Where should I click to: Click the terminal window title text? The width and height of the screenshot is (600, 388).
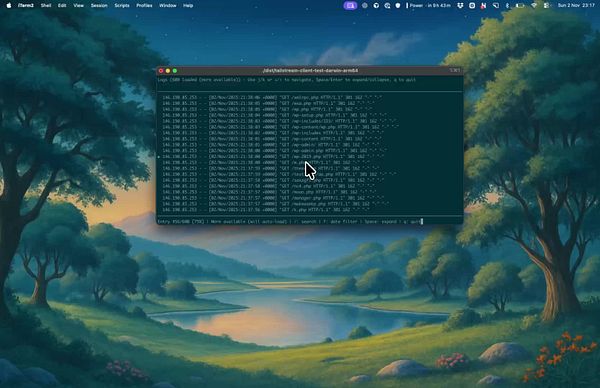coord(310,70)
